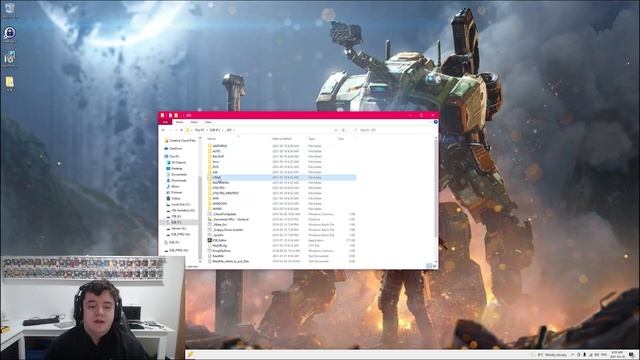640x360 pixels.
Task: Open the yellow folder icon on desktop
Action: coord(9,82)
